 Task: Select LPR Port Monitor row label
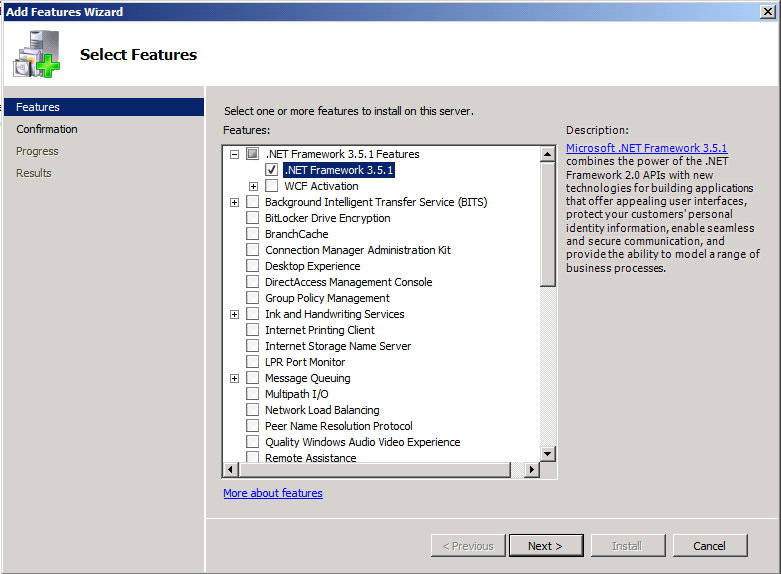[x=305, y=362]
